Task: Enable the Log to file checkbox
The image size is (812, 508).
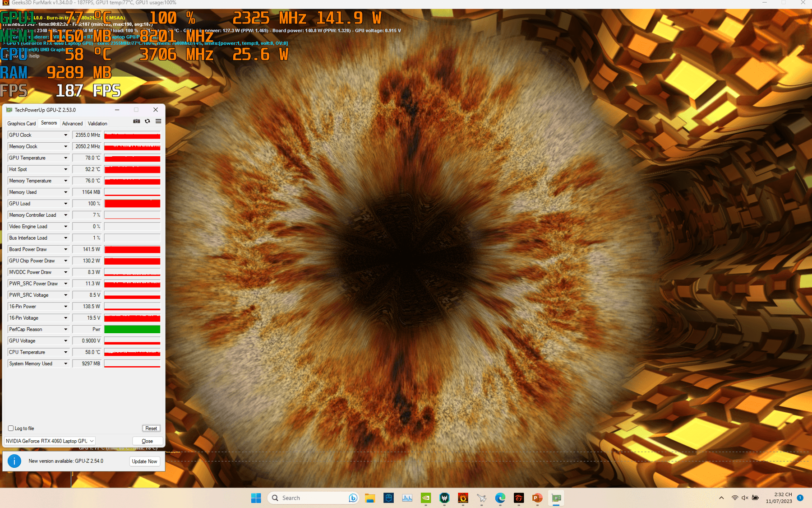Action: click(x=11, y=428)
